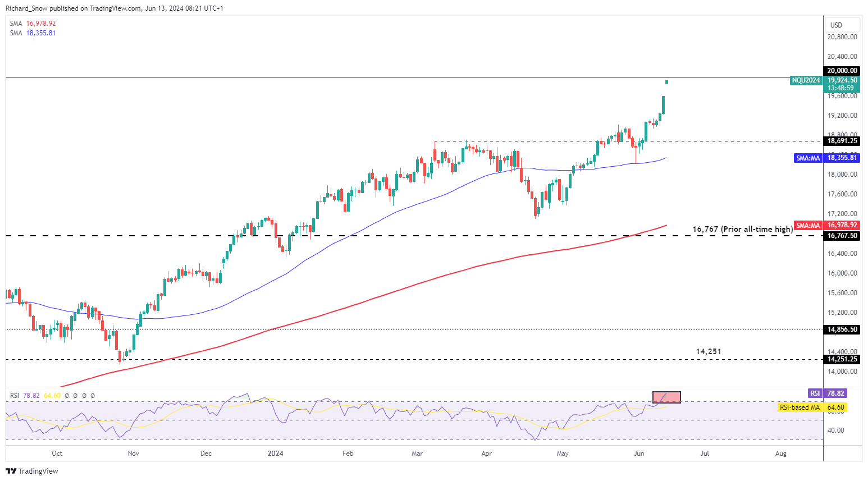868x481 pixels.
Task: Click the Nov label on time axis
Action: click(x=133, y=453)
